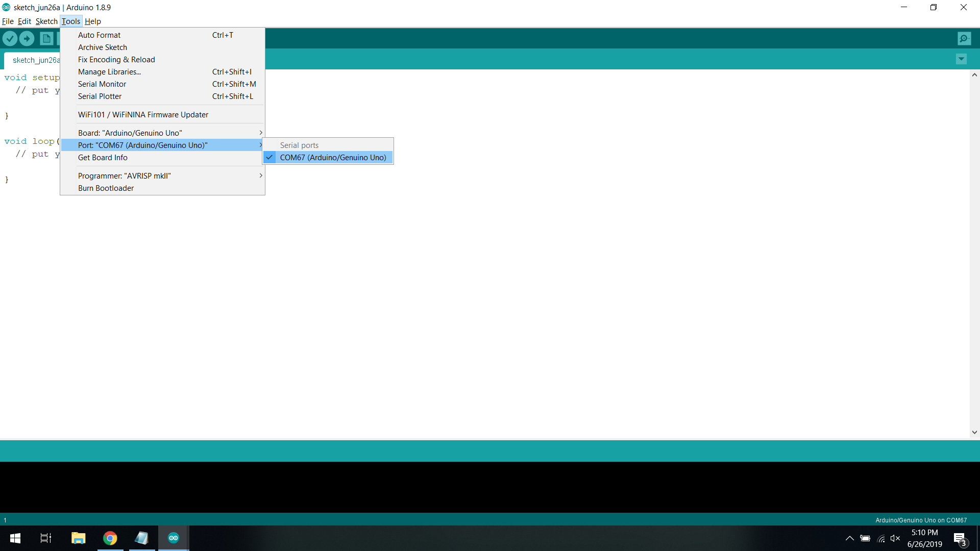
Task: Click the Windows Start menu icon
Action: point(12,538)
